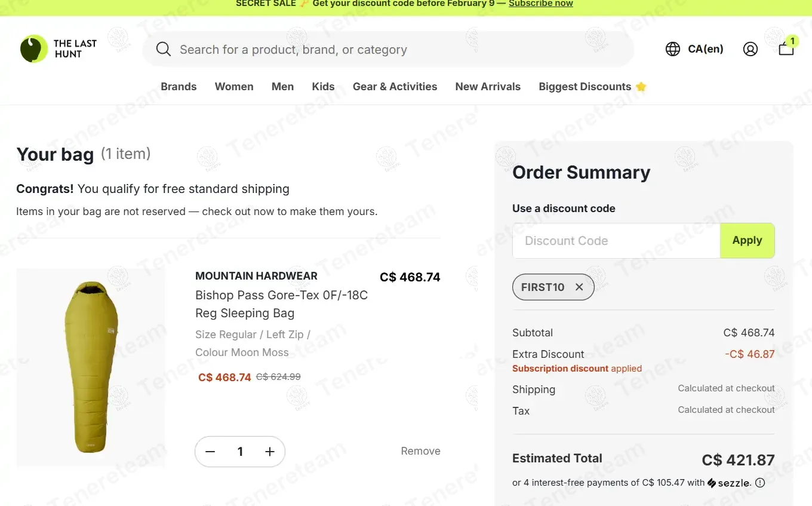Click the Sezzle info icon
Viewport: 812px width, 506px height.
click(x=760, y=483)
